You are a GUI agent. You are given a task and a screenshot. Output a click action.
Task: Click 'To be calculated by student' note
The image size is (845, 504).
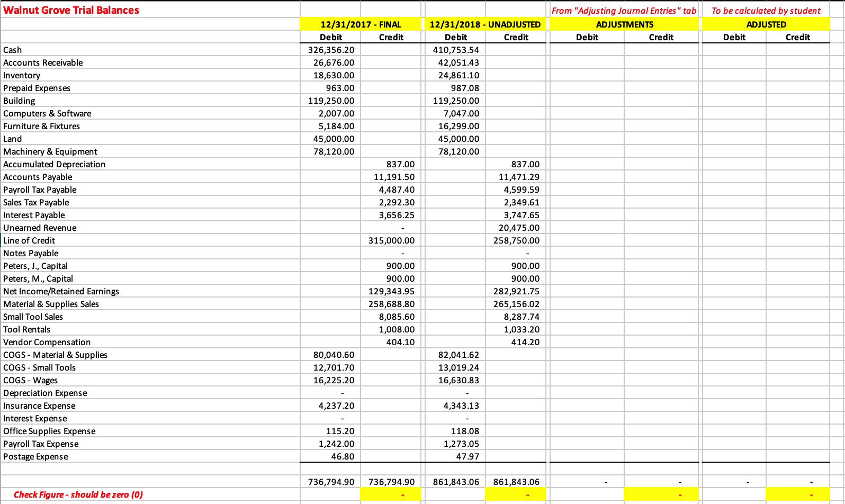[766, 11]
